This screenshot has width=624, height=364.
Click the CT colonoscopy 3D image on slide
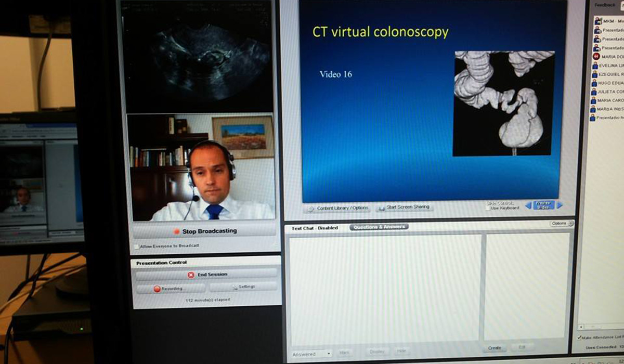[x=503, y=103]
